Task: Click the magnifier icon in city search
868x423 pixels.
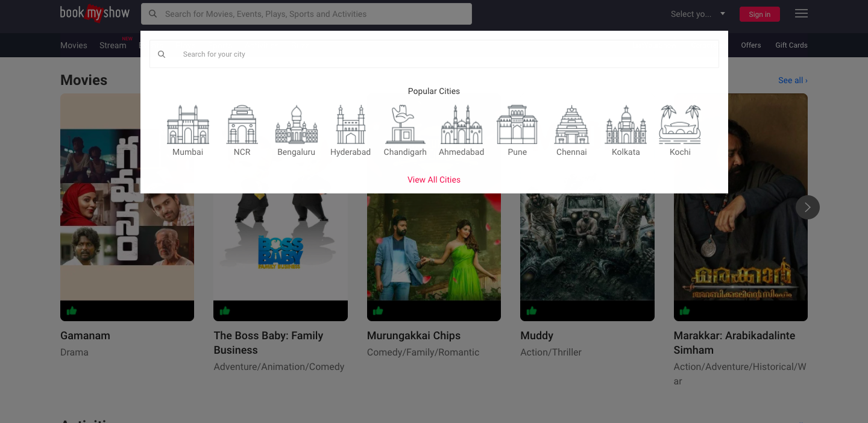Action: pyautogui.click(x=162, y=54)
